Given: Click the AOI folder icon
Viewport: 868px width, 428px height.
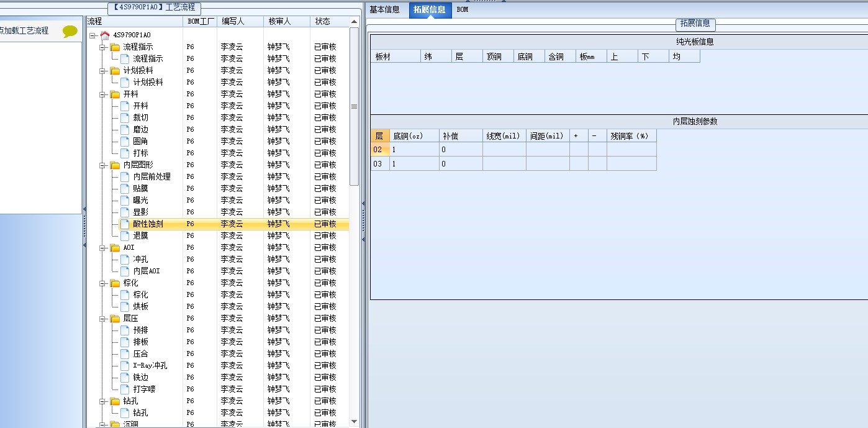Looking at the screenshot, I should click(x=115, y=248).
